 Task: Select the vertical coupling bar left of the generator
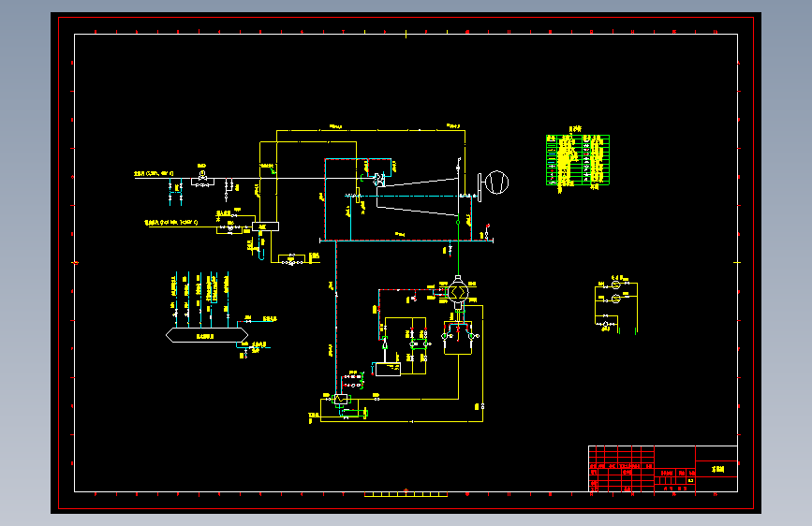(480, 187)
